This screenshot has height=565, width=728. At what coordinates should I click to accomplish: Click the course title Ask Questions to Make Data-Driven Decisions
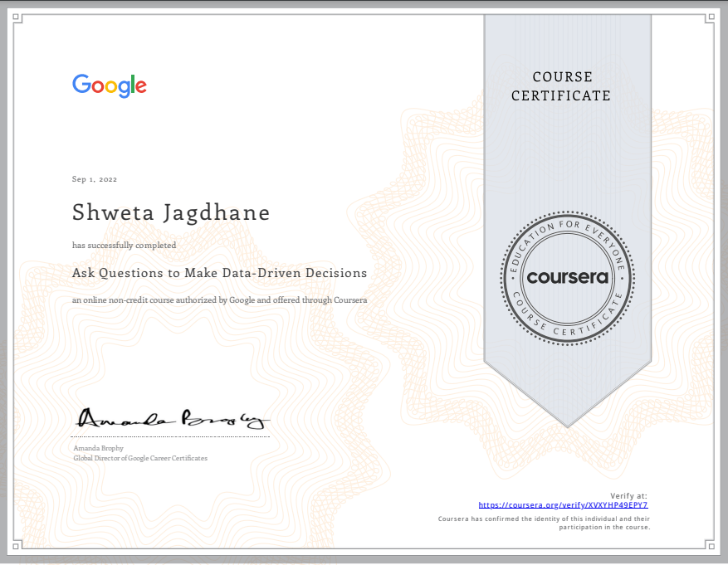click(x=219, y=273)
